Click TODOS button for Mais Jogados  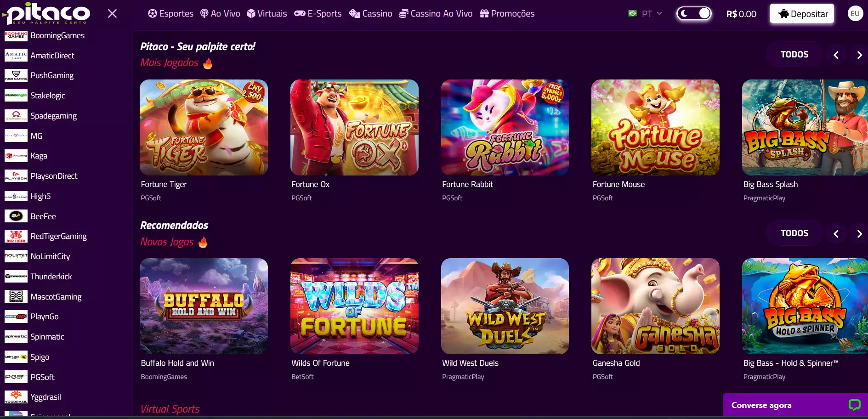pos(794,55)
